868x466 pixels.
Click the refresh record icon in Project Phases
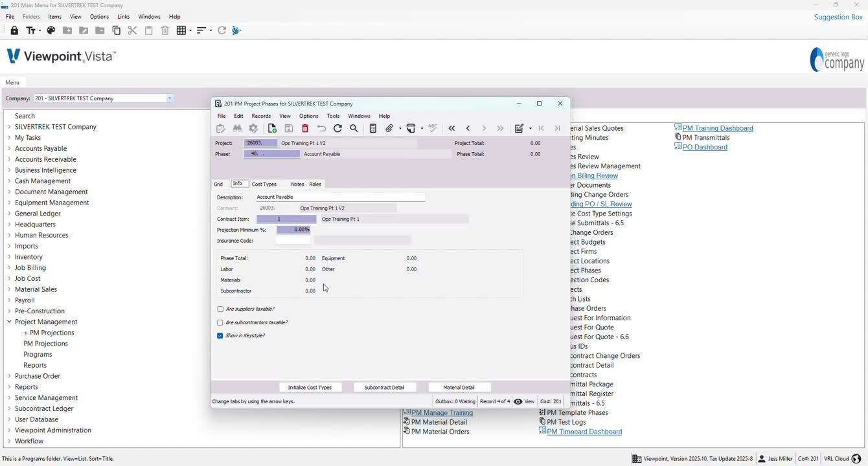[337, 128]
